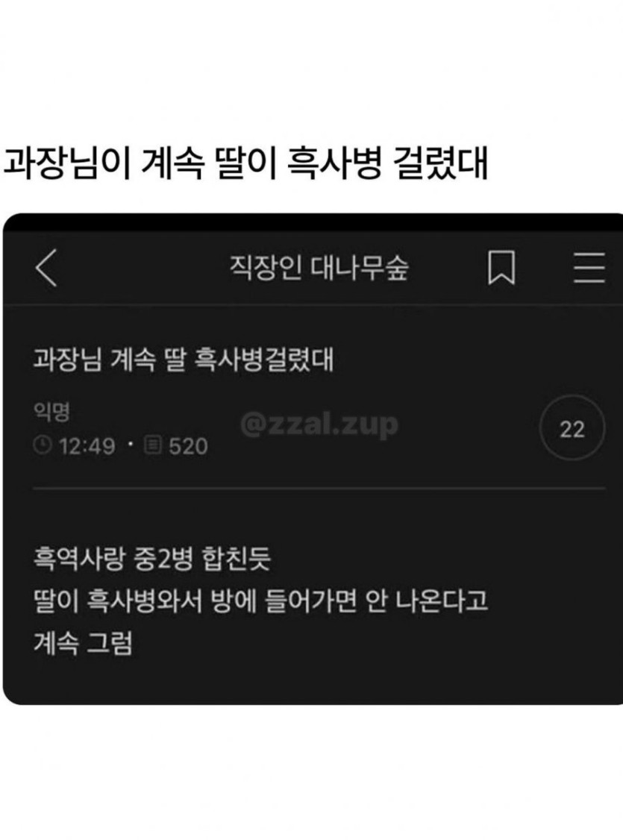Click the 12:49 timestamp text
Screen dimensions: 623x840
click(87, 445)
